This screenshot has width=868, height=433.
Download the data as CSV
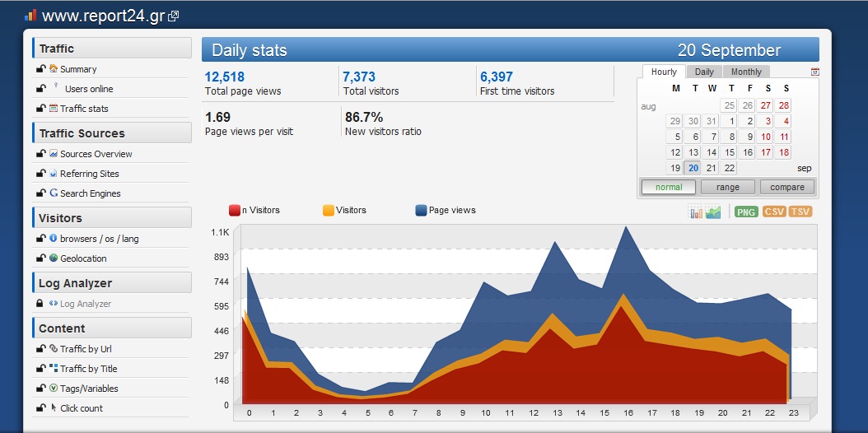(x=774, y=212)
